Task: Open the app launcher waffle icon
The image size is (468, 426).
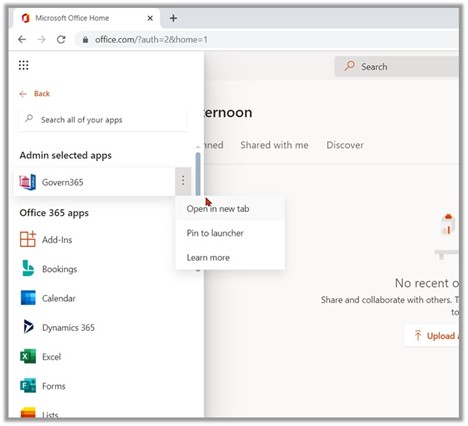Action: [x=23, y=65]
